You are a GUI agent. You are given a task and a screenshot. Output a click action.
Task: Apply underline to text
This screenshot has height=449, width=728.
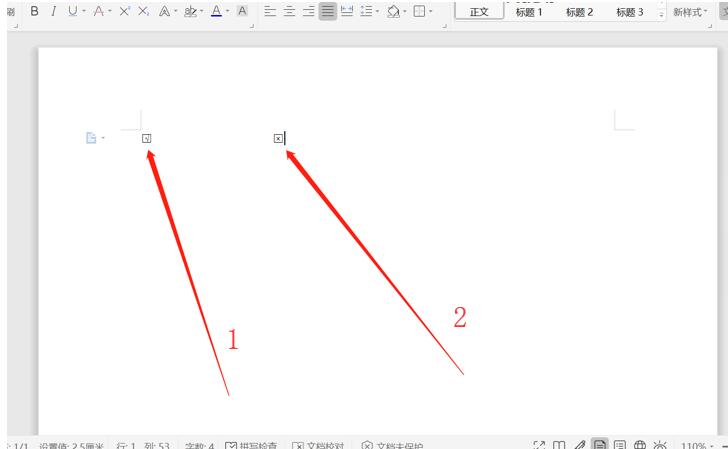click(72, 11)
